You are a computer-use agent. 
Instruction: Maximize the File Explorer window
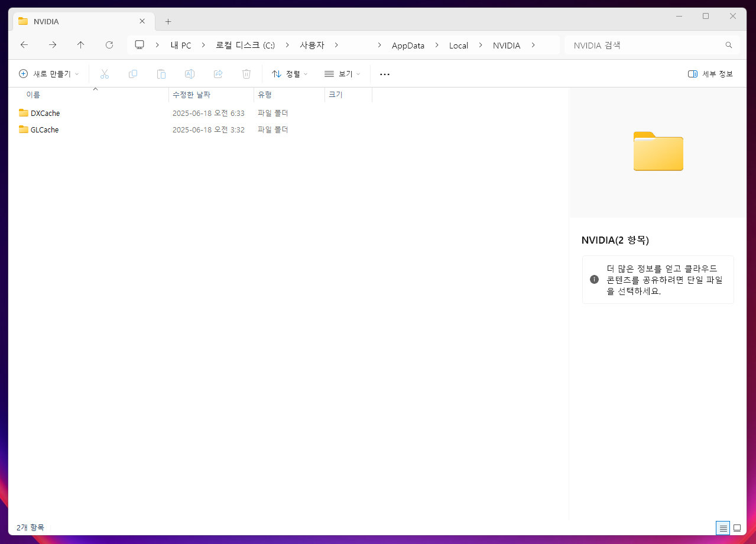706,16
